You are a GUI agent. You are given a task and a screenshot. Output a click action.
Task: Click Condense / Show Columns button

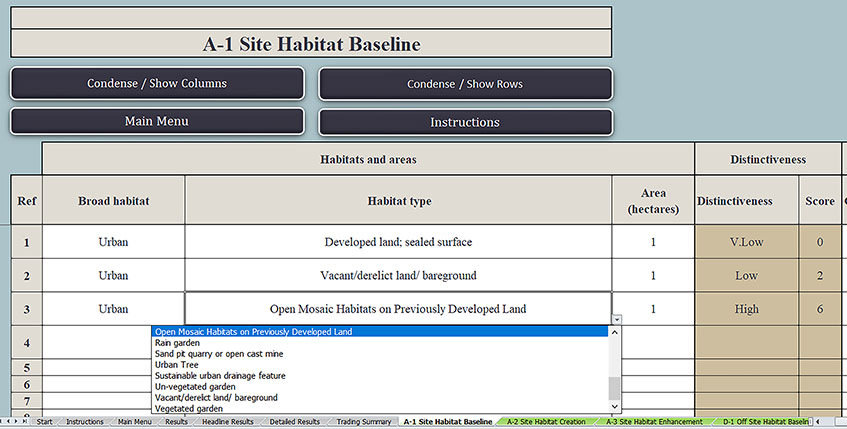point(157,83)
